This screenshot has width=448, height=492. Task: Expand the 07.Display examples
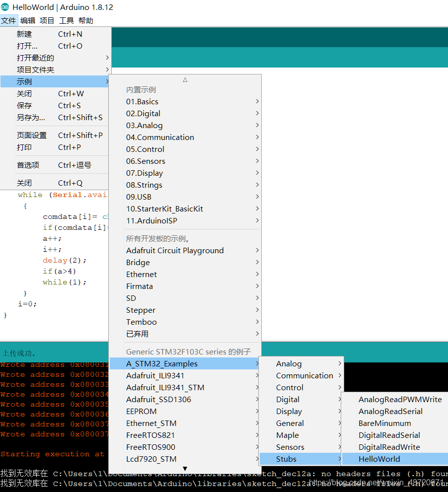185,173
